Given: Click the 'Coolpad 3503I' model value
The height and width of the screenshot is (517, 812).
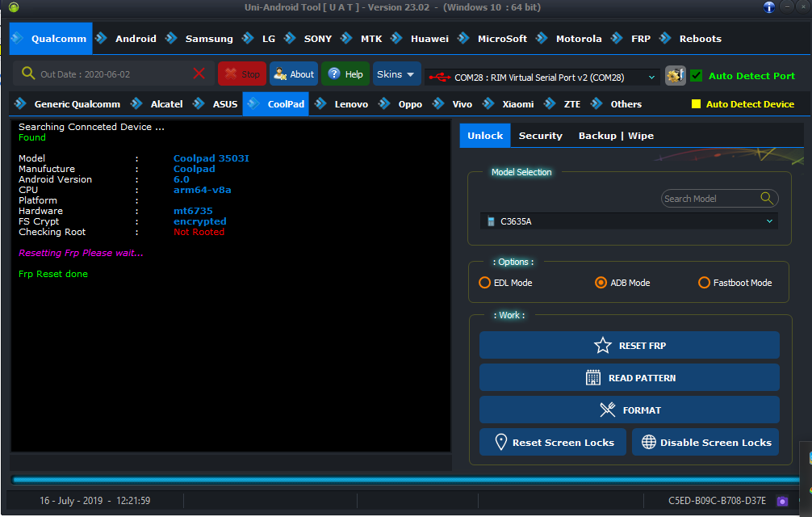Looking at the screenshot, I should [211, 158].
